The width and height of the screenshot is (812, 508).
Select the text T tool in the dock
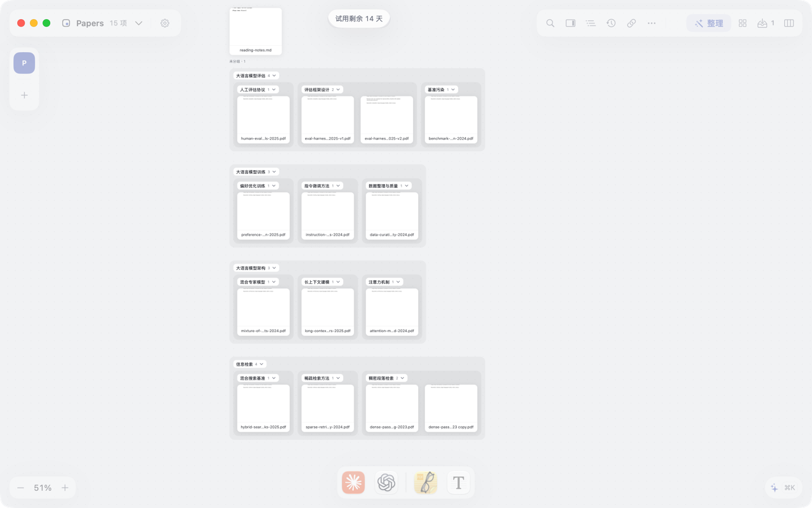(459, 483)
